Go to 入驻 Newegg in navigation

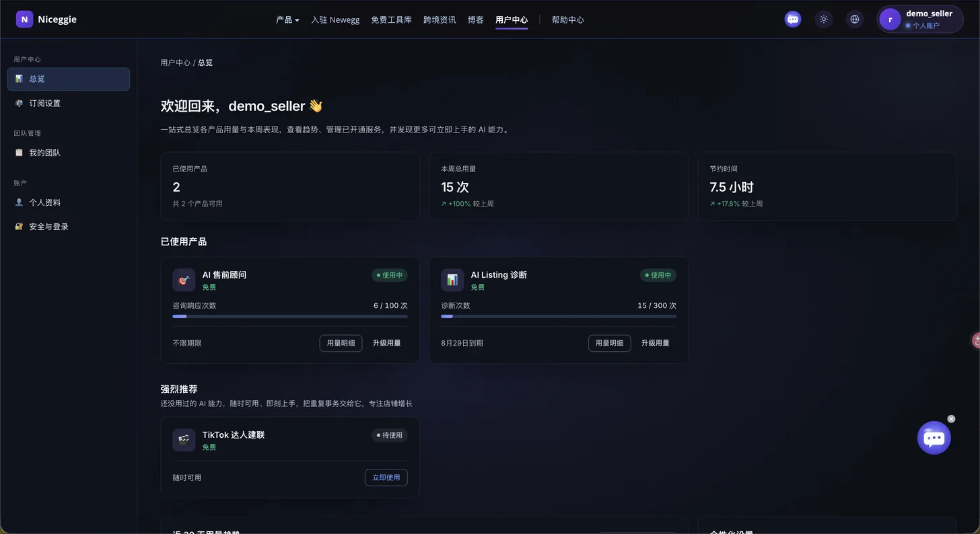(x=335, y=20)
